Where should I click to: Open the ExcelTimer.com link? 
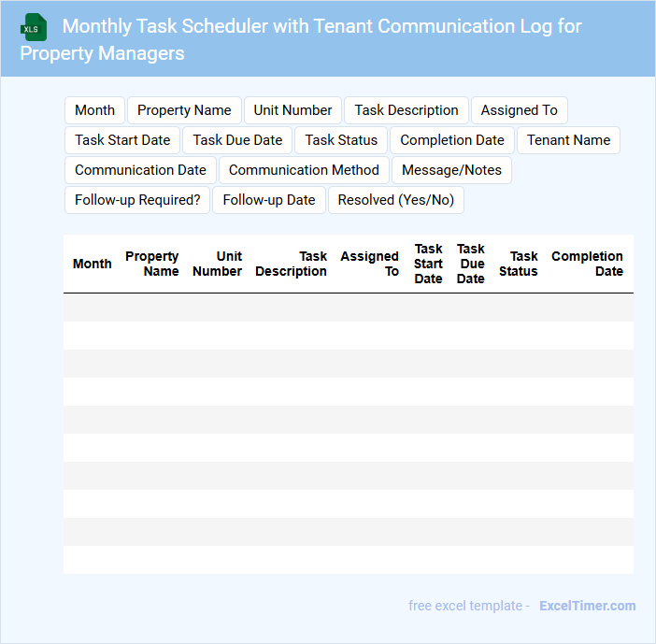[588, 606]
